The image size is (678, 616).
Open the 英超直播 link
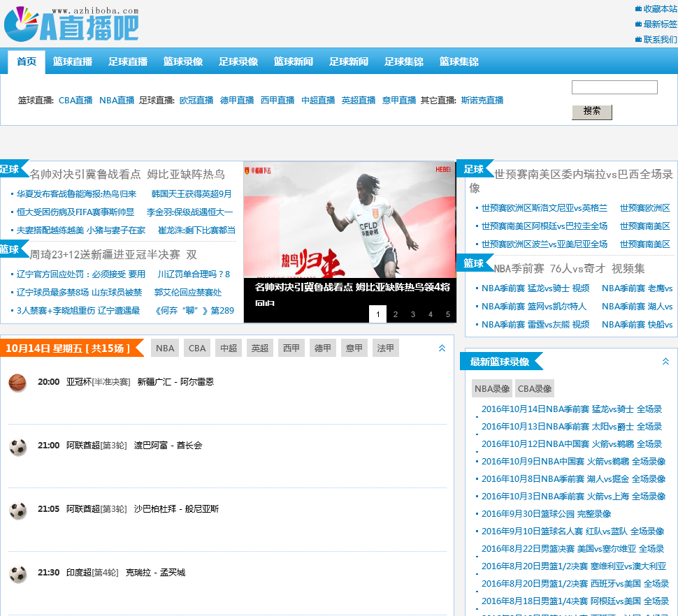click(x=359, y=100)
